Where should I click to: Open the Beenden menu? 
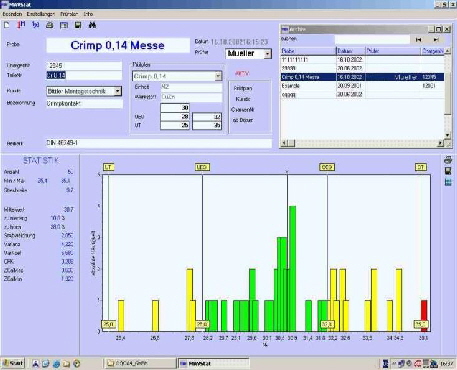click(x=12, y=14)
